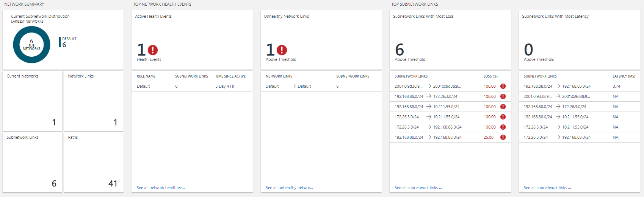
Task: Click the Subnetwork Links With Most Latency title
Action: pos(555,16)
